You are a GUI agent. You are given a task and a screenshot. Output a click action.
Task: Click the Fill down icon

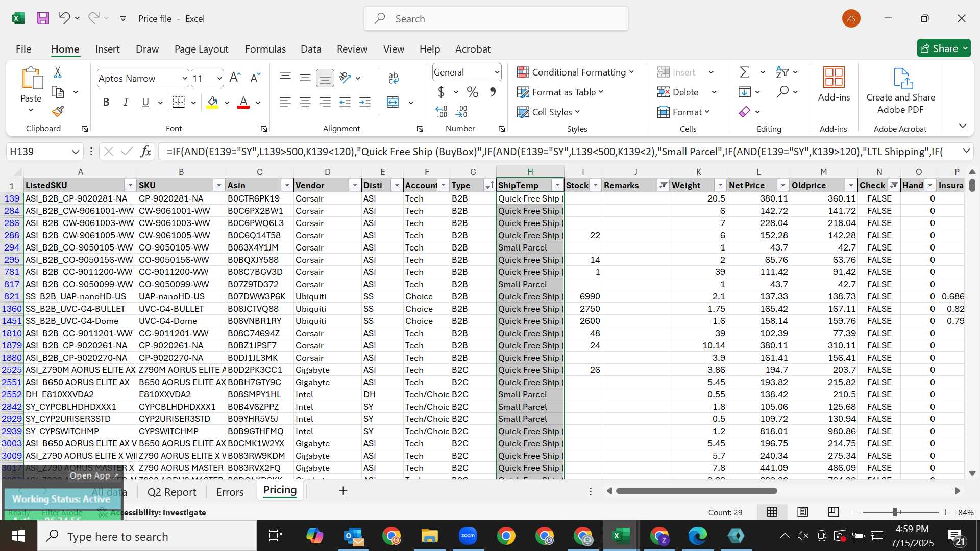(x=745, y=92)
